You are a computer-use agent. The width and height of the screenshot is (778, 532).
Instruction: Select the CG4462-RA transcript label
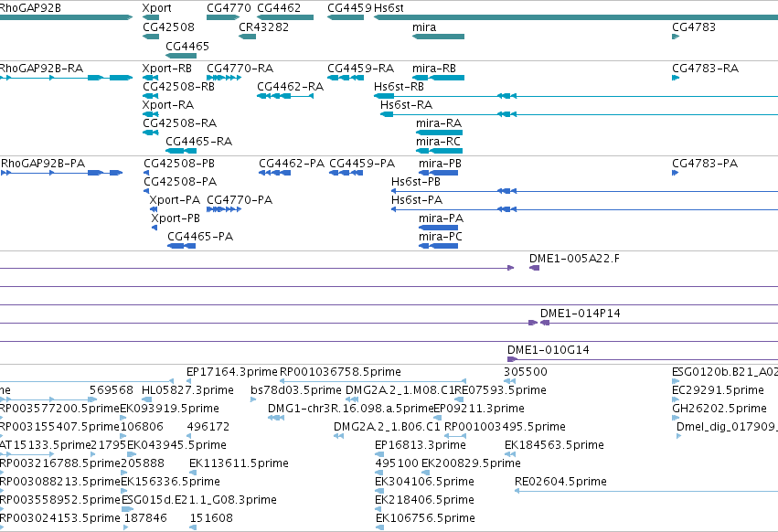290,86
